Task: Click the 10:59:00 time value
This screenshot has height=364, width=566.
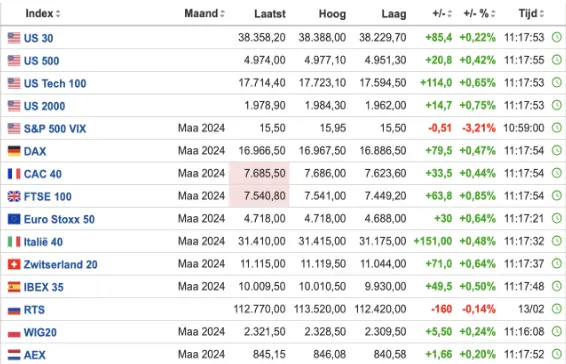Action: coord(524,128)
